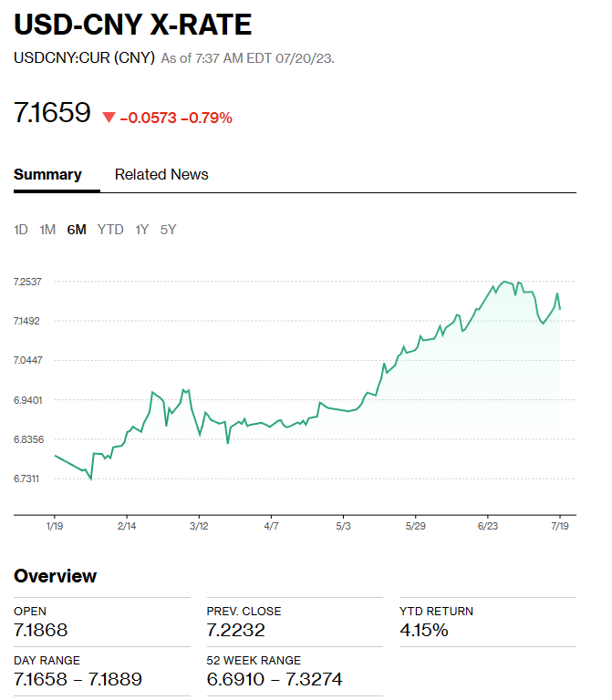Viewport: 612px width, 700px height.
Task: Click the current rate 7.1659
Action: 53,113
